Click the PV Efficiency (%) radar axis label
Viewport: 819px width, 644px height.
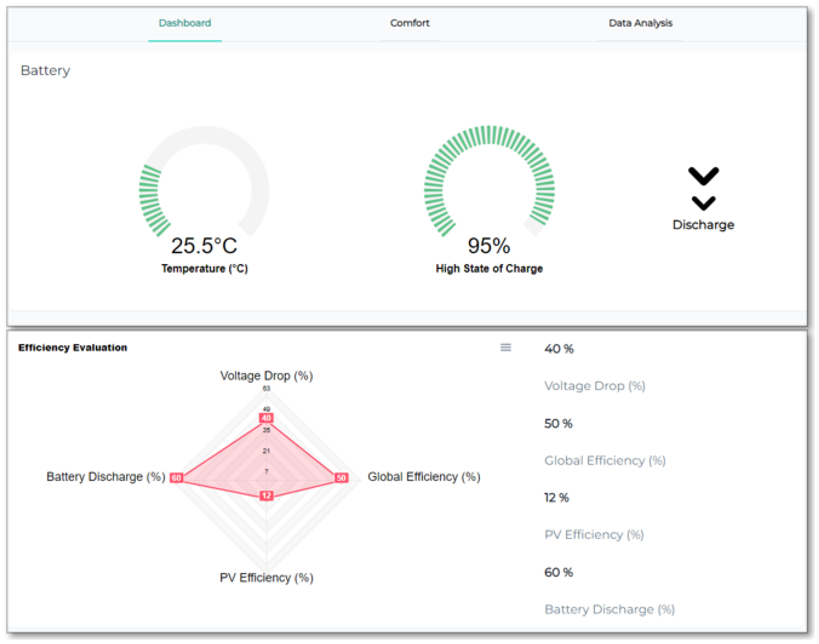pyautogui.click(x=266, y=578)
